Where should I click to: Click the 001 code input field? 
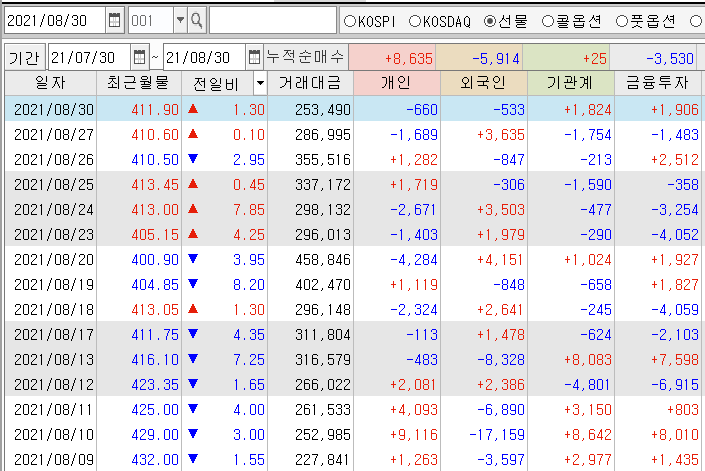click(x=151, y=20)
